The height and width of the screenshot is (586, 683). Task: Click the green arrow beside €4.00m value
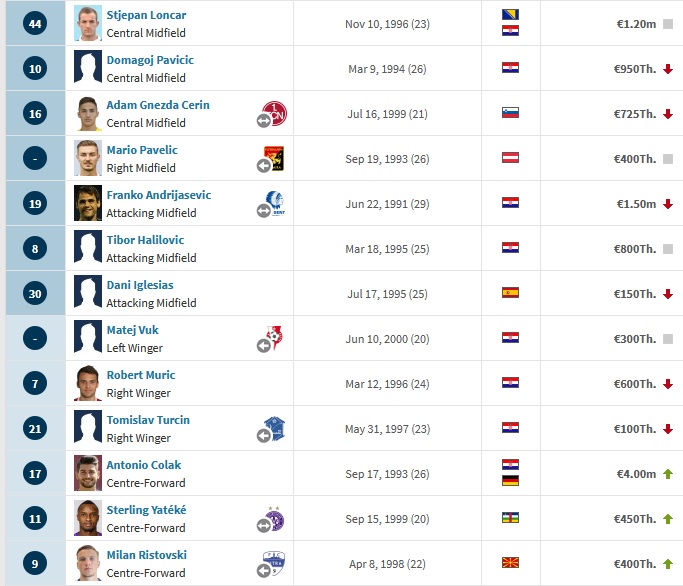[x=668, y=474]
